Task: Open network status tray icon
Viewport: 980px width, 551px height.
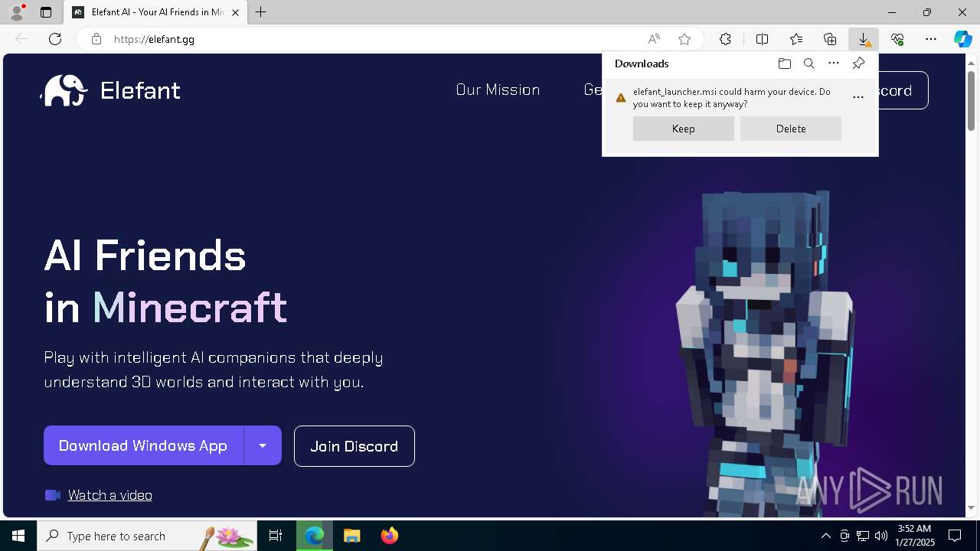Action: 863,536
